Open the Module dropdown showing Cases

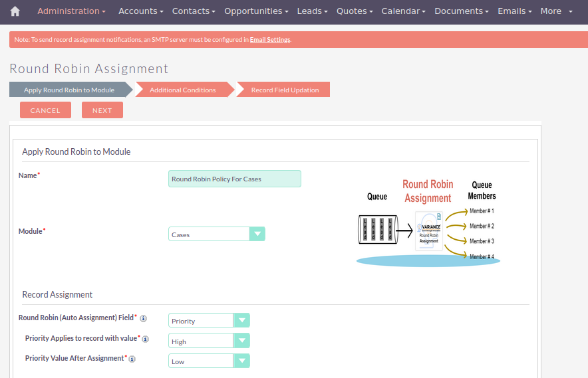click(x=216, y=234)
